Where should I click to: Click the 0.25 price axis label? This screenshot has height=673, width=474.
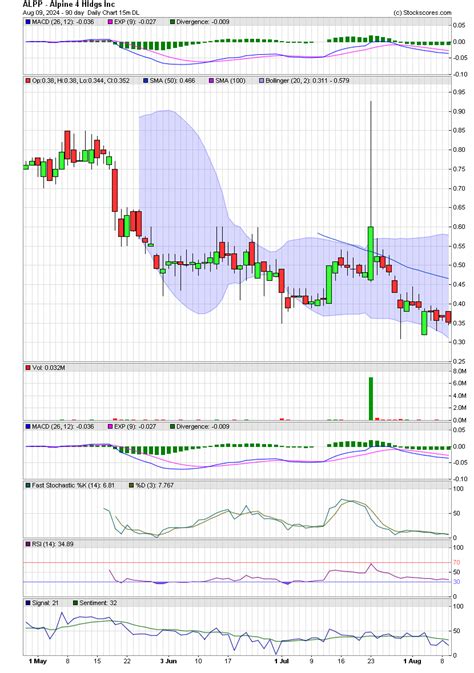coord(459,361)
